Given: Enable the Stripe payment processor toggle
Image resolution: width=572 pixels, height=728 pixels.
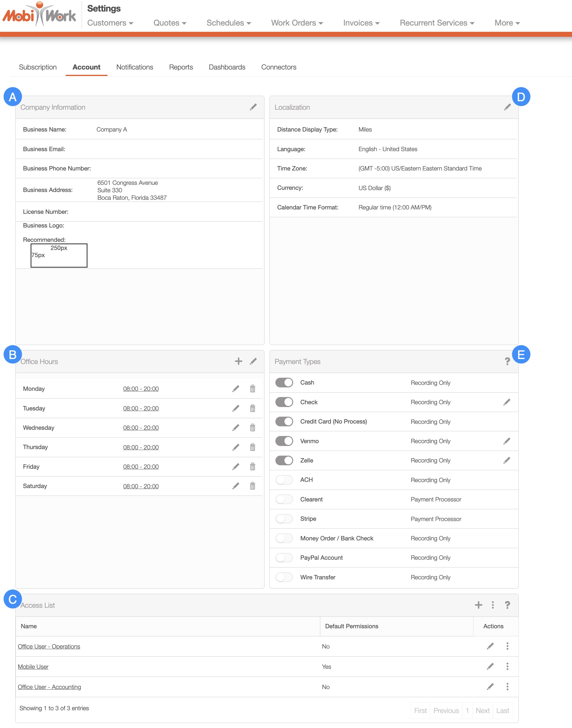Looking at the screenshot, I should 284,519.
